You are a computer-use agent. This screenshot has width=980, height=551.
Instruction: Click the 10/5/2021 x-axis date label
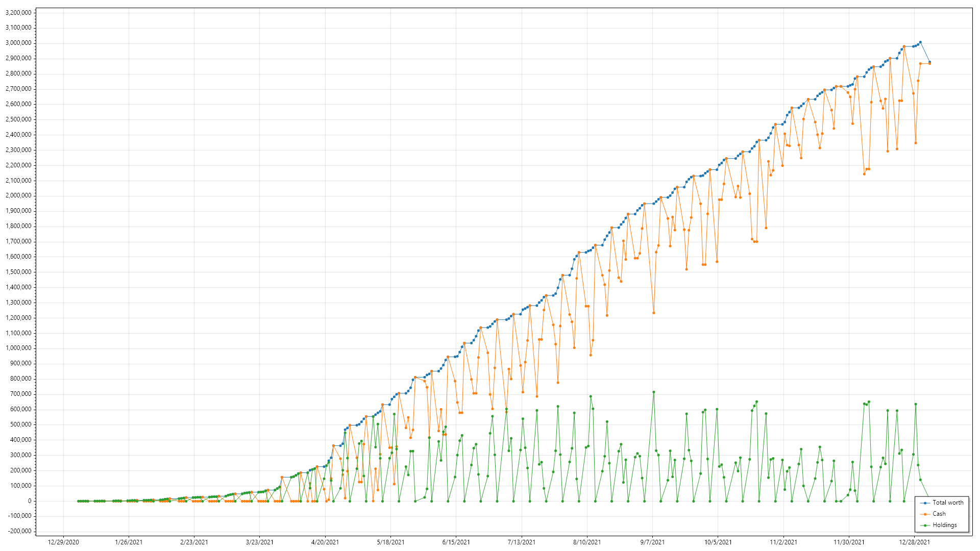tap(718, 542)
